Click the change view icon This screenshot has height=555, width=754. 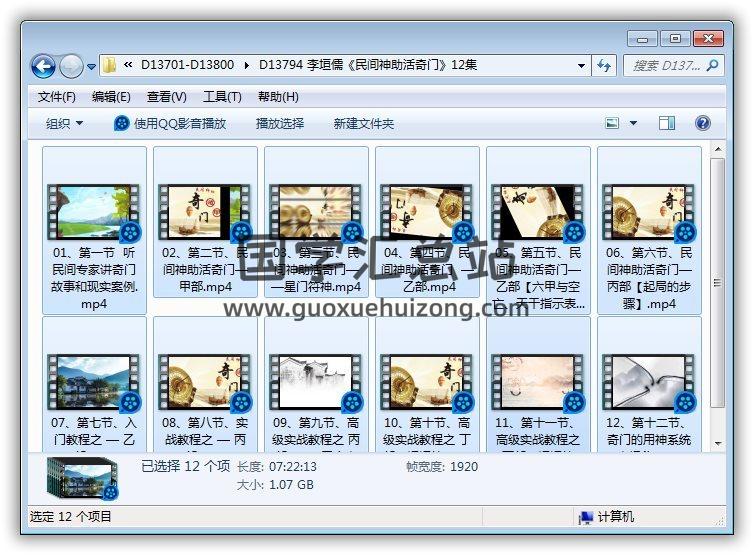pos(613,124)
